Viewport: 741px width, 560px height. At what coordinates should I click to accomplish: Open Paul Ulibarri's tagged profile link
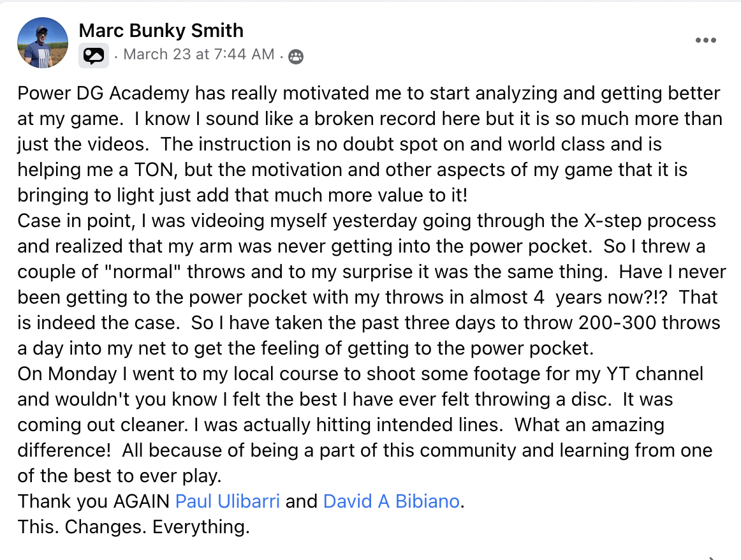(227, 501)
